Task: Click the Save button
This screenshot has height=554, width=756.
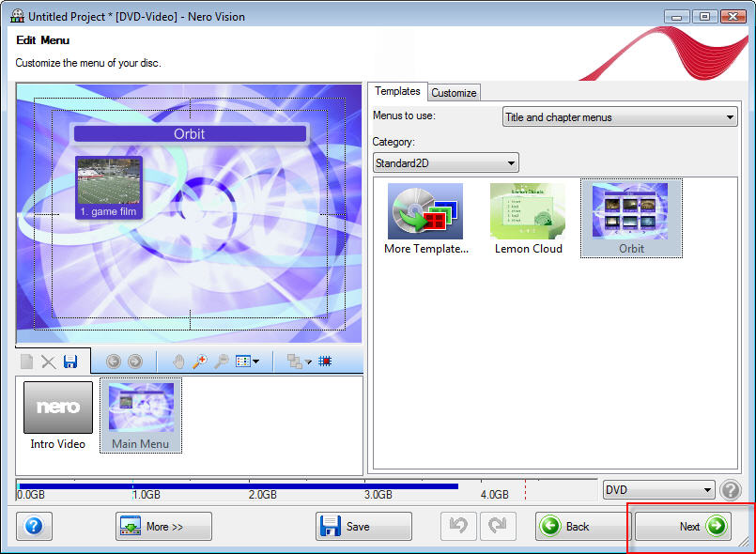Action: [x=364, y=526]
